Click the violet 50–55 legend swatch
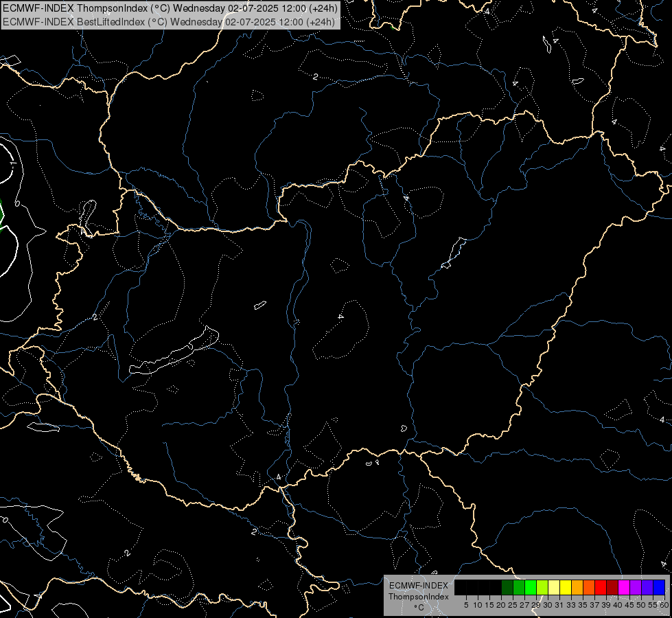The image size is (672, 618). pyautogui.click(x=647, y=587)
